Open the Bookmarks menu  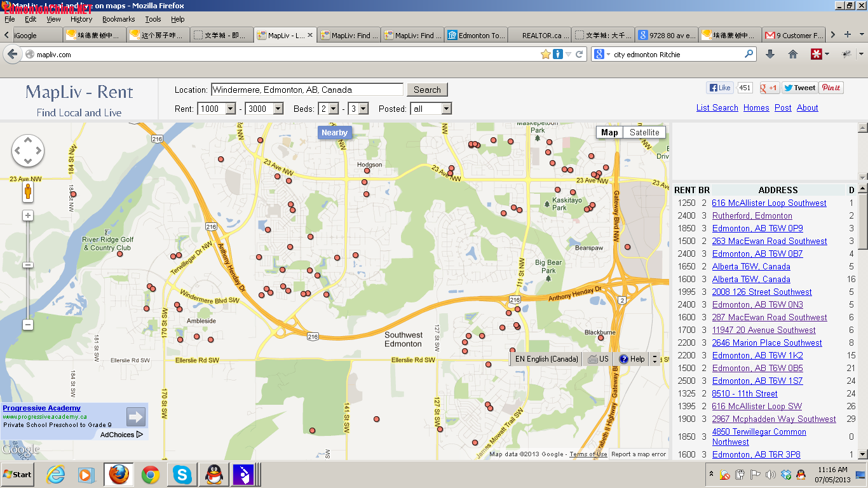point(118,19)
